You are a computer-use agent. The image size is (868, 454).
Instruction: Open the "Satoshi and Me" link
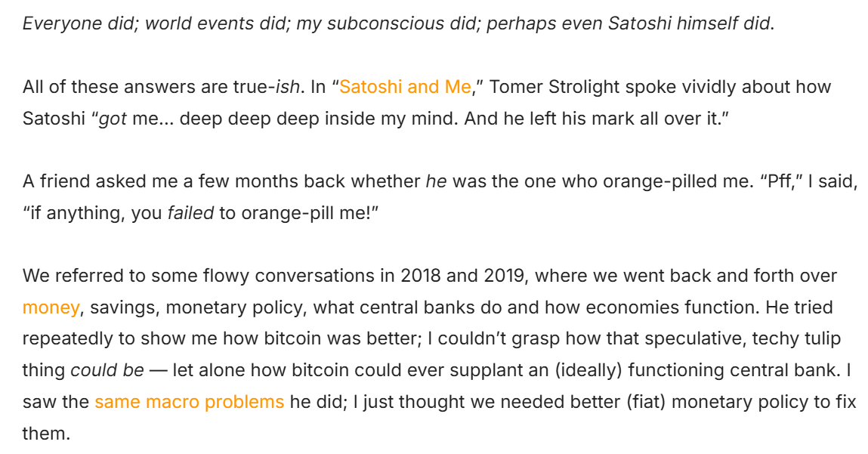click(405, 87)
